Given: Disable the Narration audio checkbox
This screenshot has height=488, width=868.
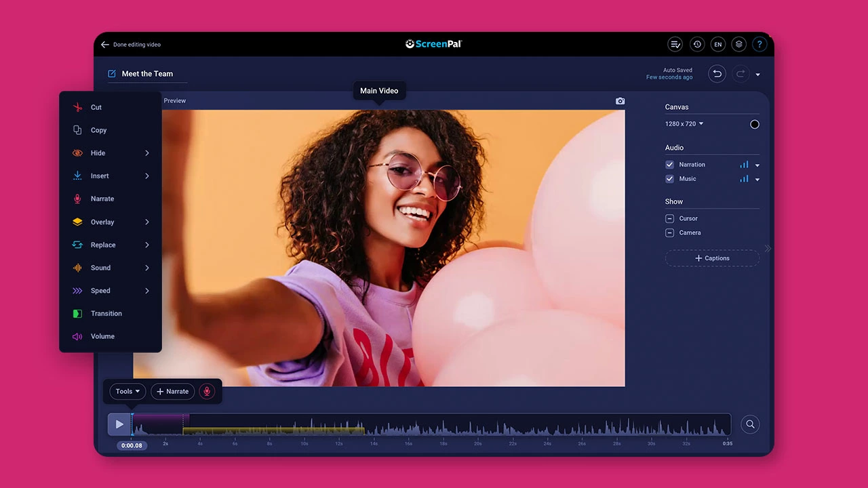Looking at the screenshot, I should 669,164.
